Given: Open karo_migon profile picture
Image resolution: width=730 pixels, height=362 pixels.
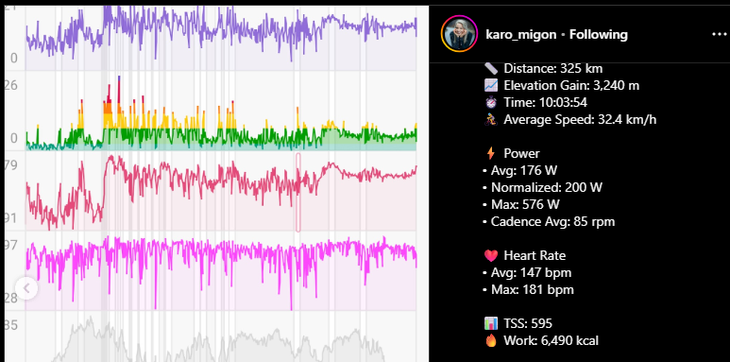Looking at the screenshot, I should 459,34.
